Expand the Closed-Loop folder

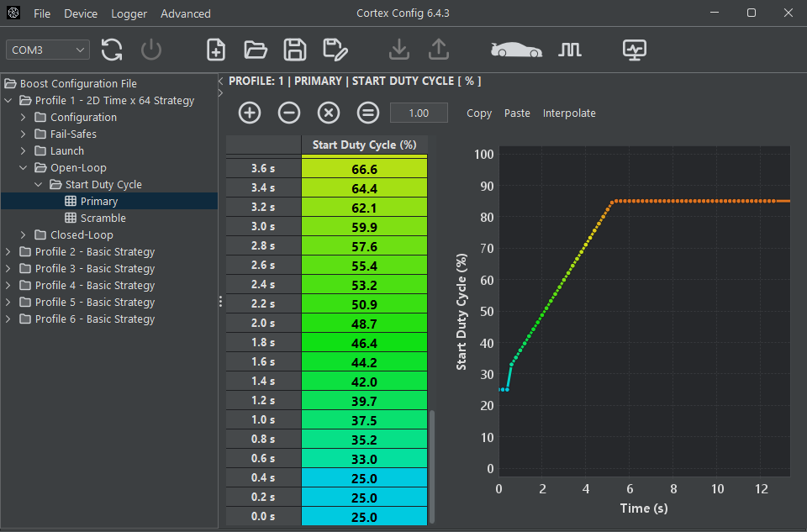click(x=24, y=235)
